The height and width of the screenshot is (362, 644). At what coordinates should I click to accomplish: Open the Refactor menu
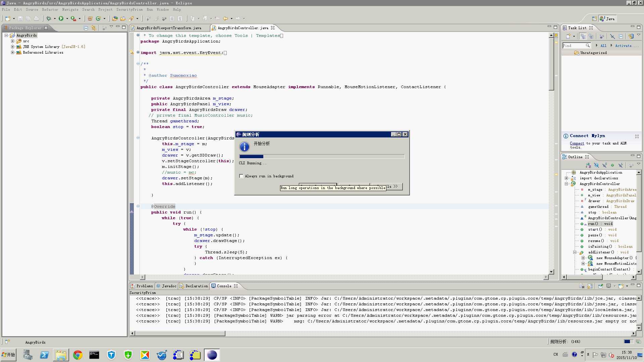50,9
